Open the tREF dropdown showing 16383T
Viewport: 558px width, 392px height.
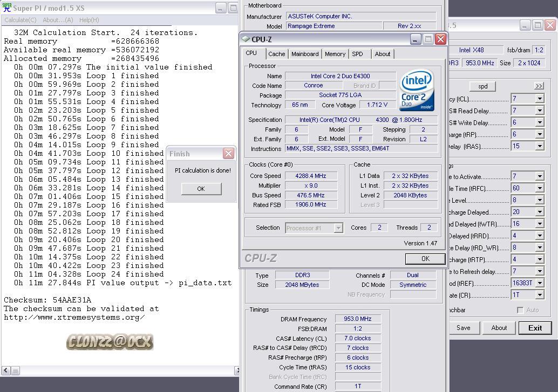click(540, 283)
